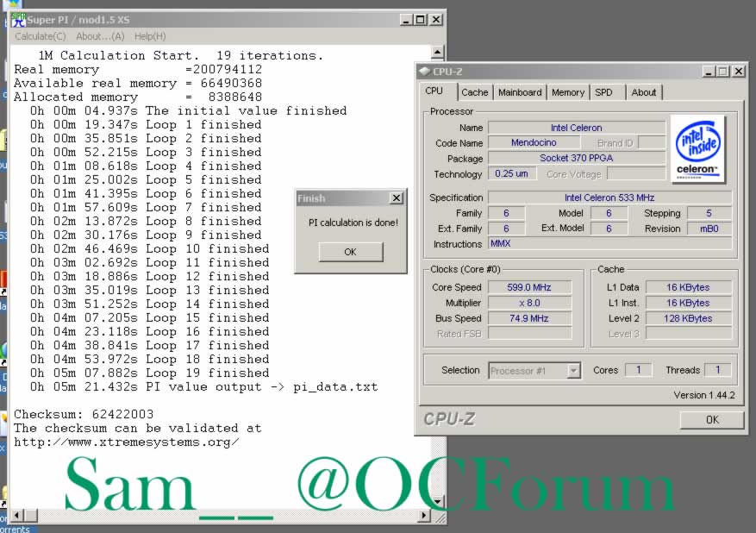The image size is (756, 533).
Task: Click the Super PI horizontal scrollbar right arrow
Action: point(423,516)
